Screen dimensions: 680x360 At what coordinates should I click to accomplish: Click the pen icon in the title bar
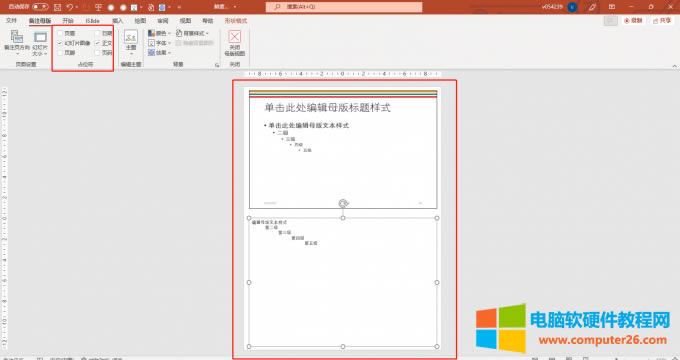pyautogui.click(x=592, y=7)
